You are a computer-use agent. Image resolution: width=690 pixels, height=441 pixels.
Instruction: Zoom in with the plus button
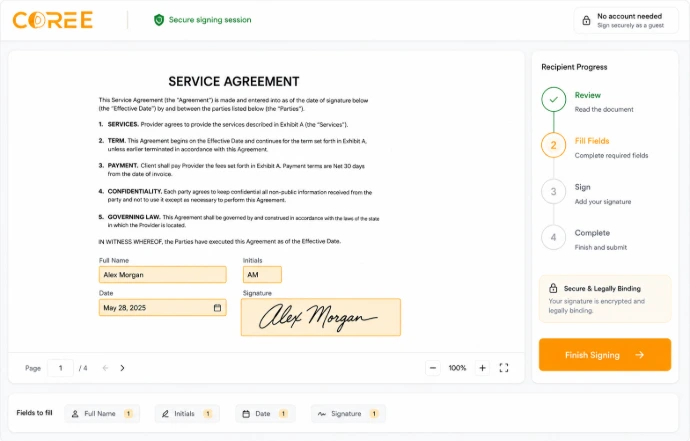[x=482, y=368]
